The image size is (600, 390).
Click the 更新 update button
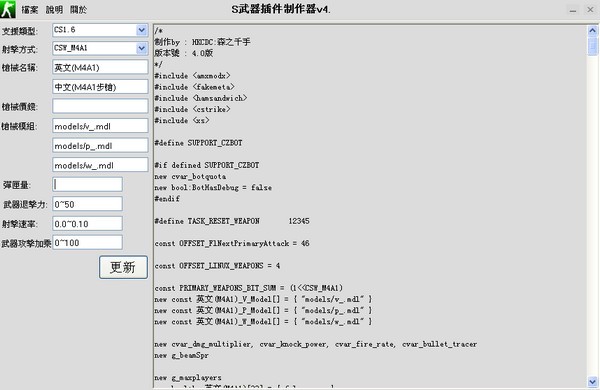coord(123,267)
